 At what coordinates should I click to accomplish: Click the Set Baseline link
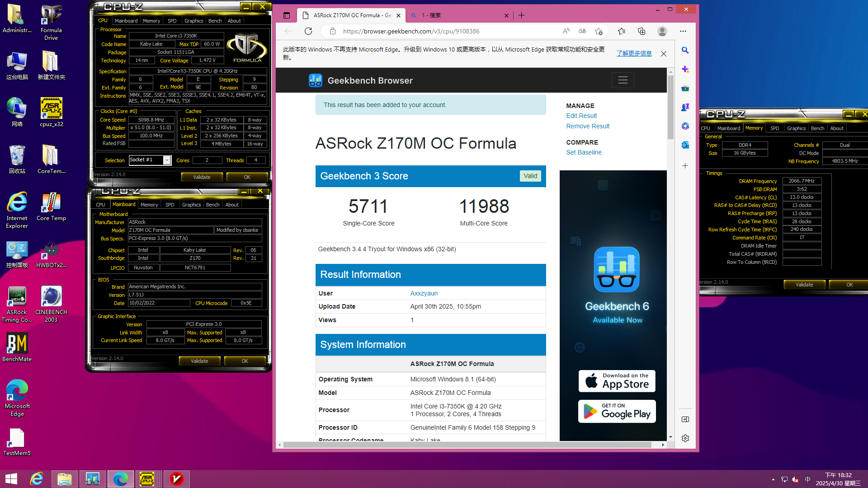pyautogui.click(x=584, y=152)
